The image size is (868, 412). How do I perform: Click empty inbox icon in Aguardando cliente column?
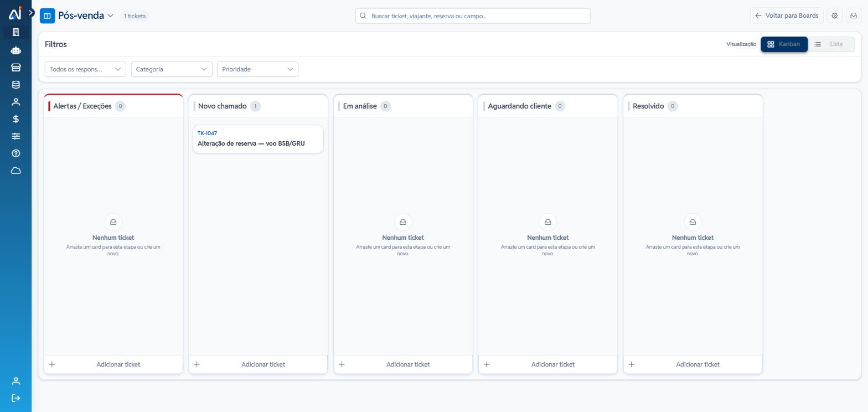click(548, 222)
